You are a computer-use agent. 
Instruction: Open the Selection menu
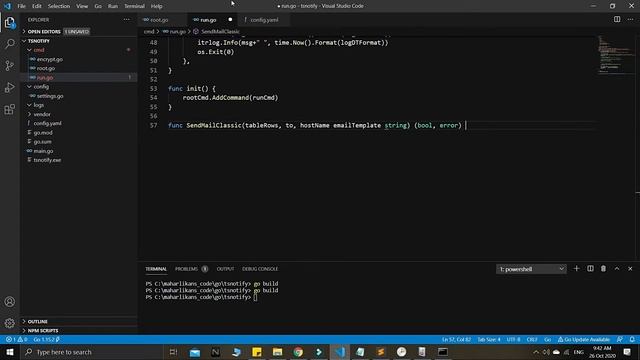click(59, 6)
